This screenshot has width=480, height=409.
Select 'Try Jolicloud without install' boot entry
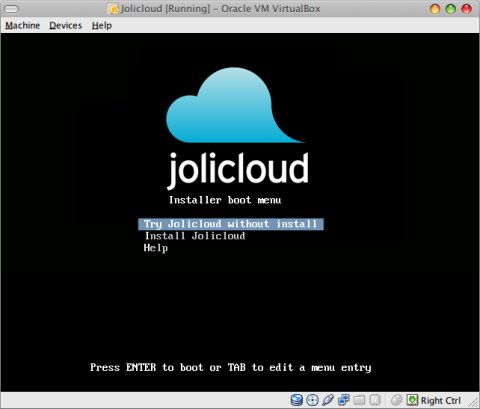[231, 224]
